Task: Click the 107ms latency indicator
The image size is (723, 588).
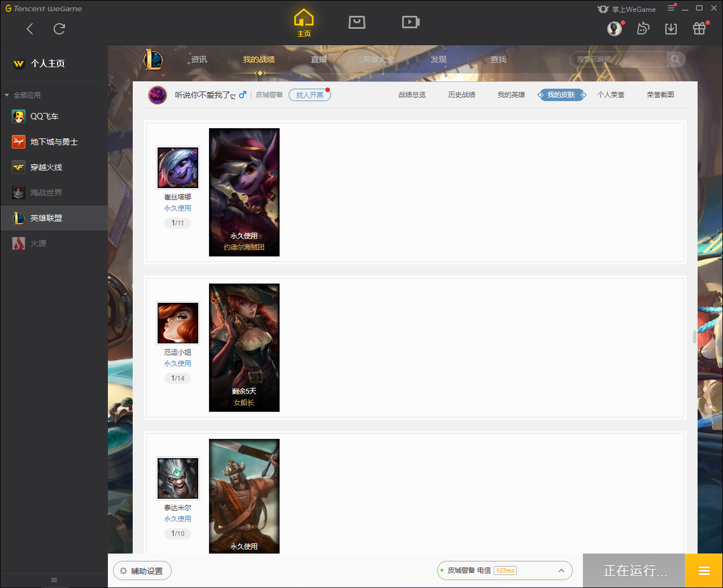Action: 506,570
